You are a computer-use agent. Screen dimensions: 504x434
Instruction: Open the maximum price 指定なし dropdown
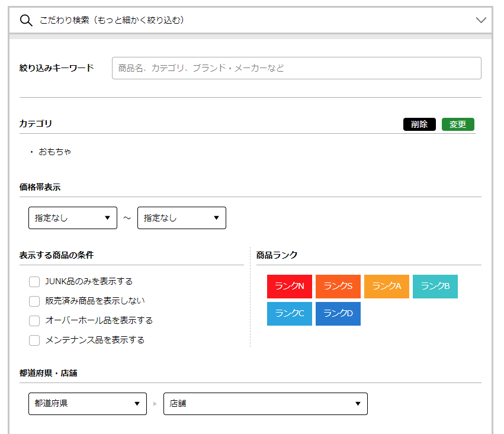point(182,218)
